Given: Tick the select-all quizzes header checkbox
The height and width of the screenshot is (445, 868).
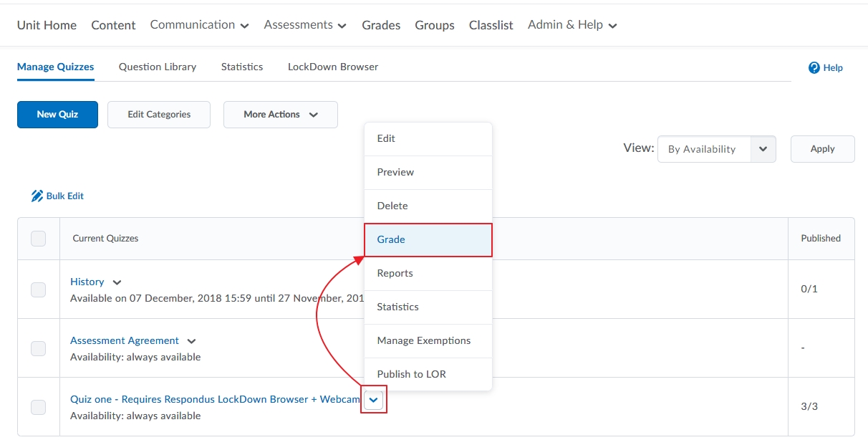Looking at the screenshot, I should pos(39,239).
